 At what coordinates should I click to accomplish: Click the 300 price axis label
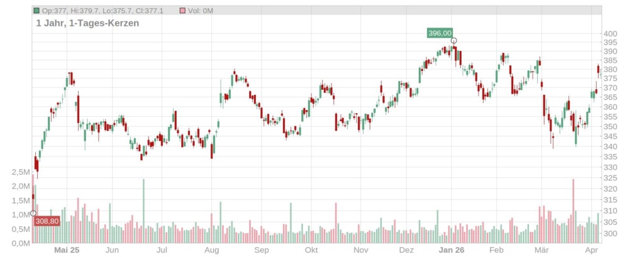pyautogui.click(x=611, y=234)
